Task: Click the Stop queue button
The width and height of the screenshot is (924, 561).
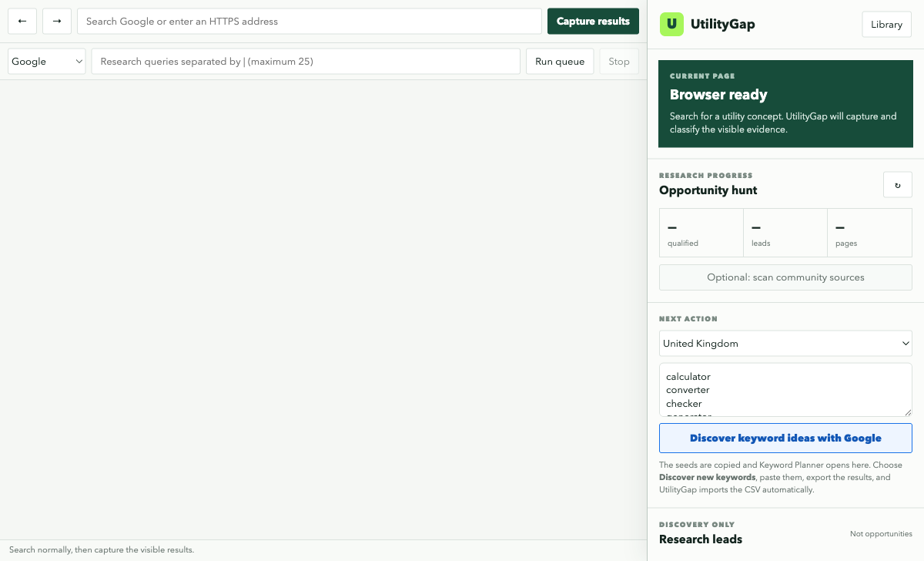Action: [619, 62]
